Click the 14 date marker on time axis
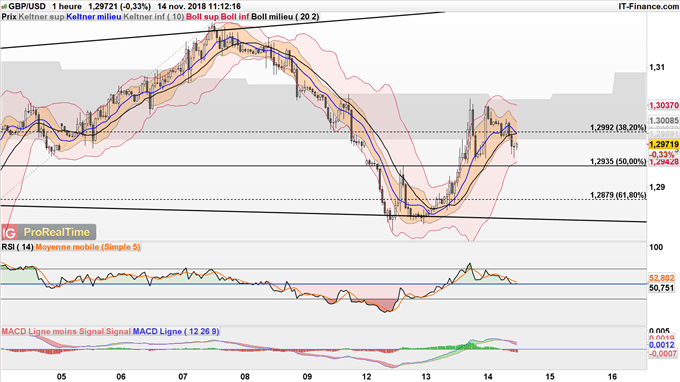 [488, 376]
